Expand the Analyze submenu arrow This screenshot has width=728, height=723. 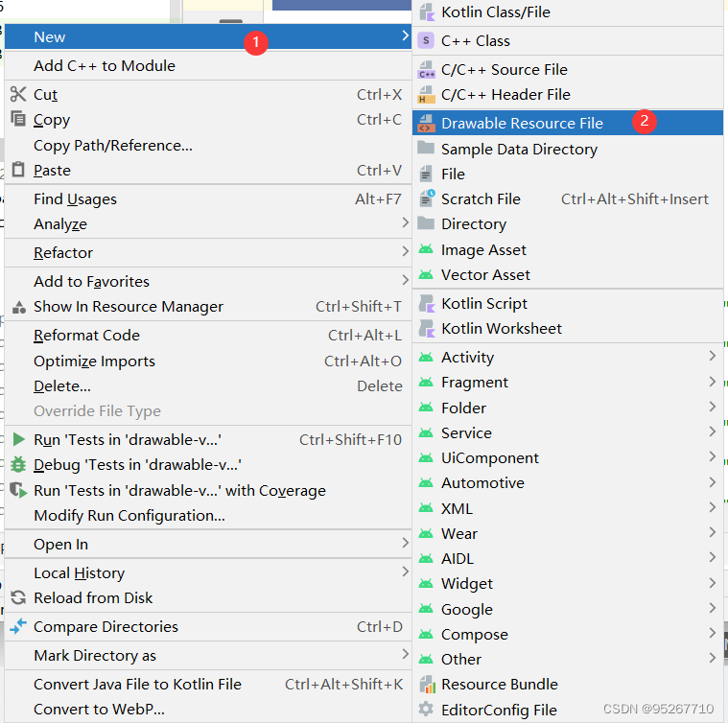405,223
